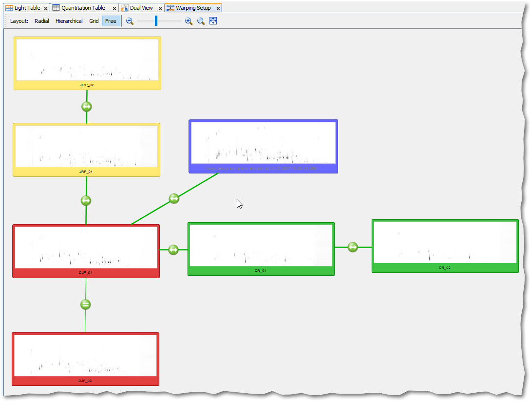This screenshot has height=402, width=532.
Task: Open the Dual View tab
Action: pyautogui.click(x=141, y=8)
